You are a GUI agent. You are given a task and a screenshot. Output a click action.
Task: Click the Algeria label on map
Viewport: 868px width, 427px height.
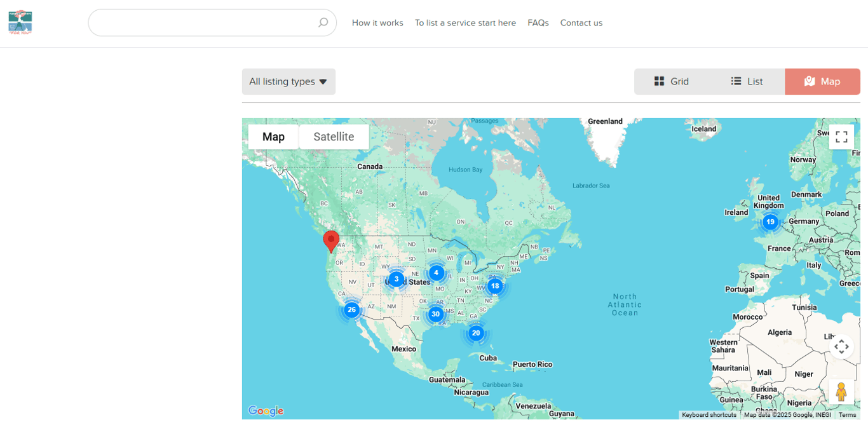pos(780,332)
